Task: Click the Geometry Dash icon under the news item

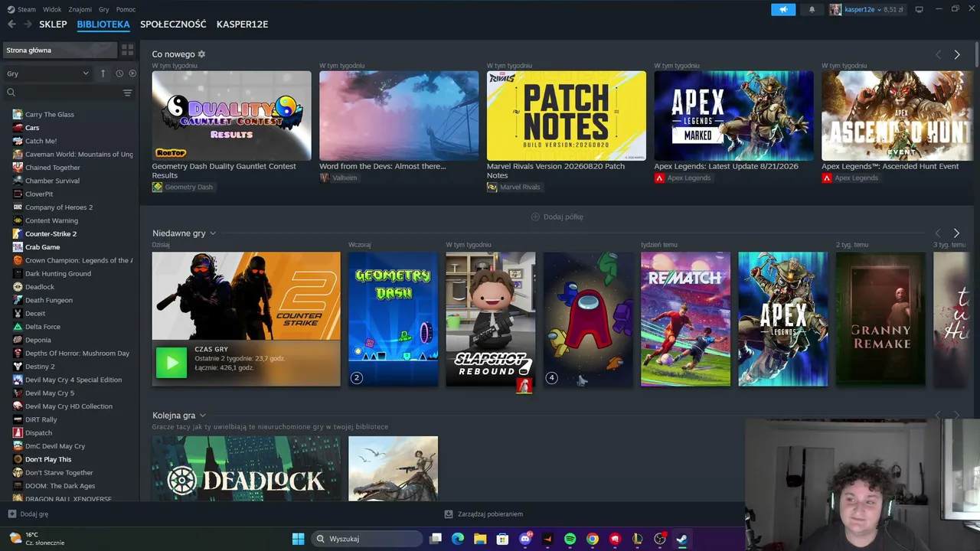Action: [x=157, y=187]
